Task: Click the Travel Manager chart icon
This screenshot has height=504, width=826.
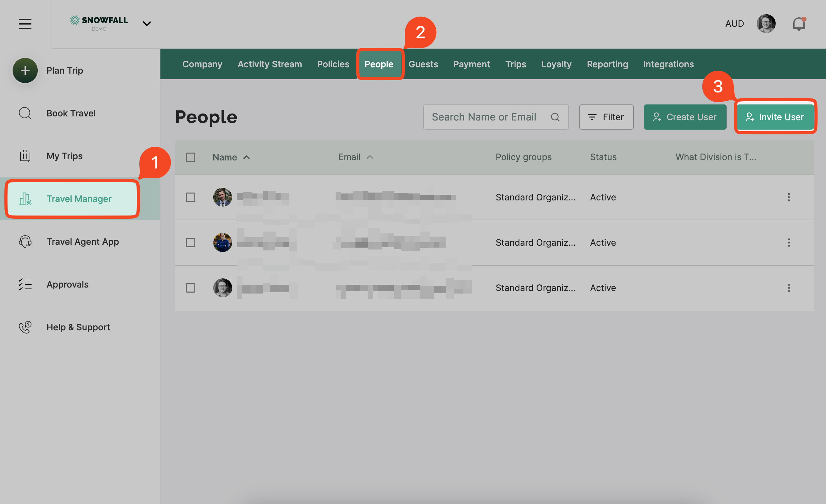Action: click(x=25, y=199)
